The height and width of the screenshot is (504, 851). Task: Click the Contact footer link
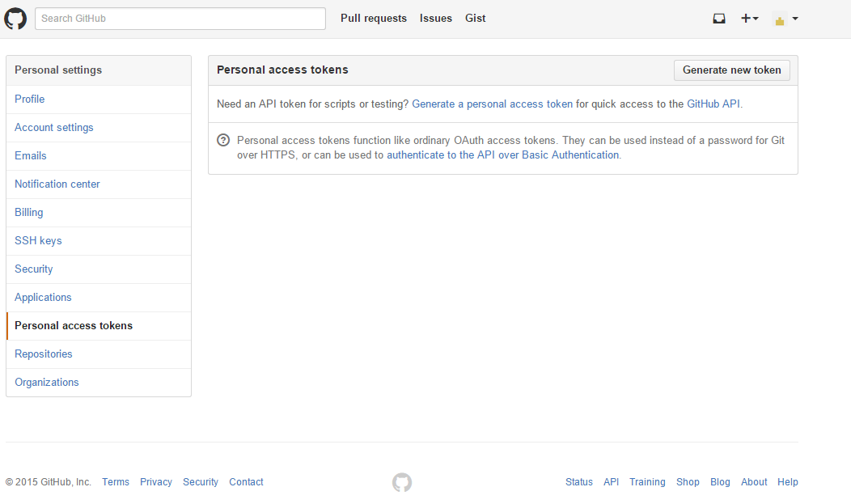246,482
